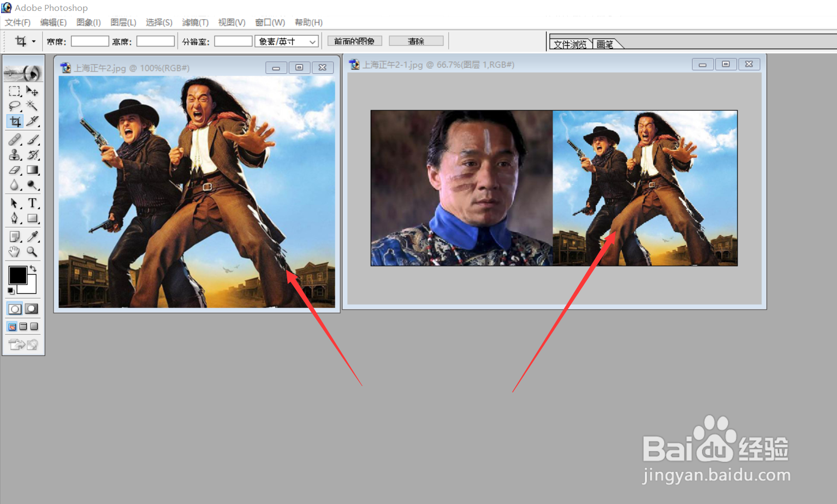The height and width of the screenshot is (504, 837).
Task: Click the 前面的图象 button
Action: pyautogui.click(x=354, y=41)
